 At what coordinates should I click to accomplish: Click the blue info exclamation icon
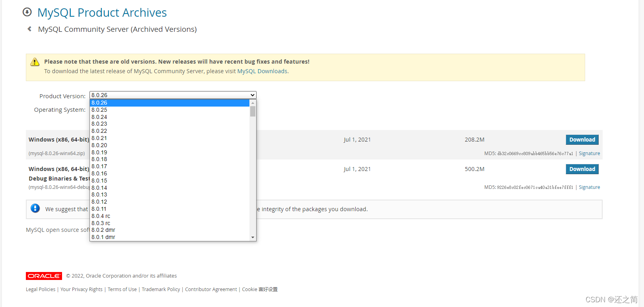point(35,208)
